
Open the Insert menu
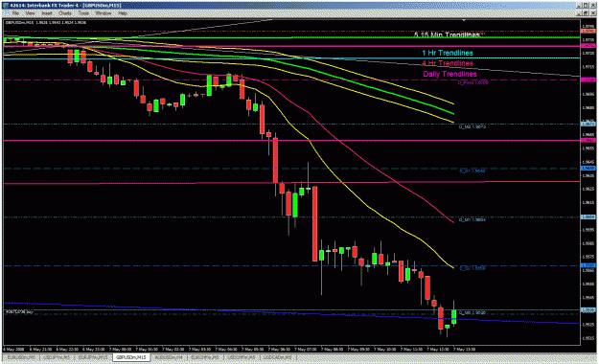coord(47,13)
